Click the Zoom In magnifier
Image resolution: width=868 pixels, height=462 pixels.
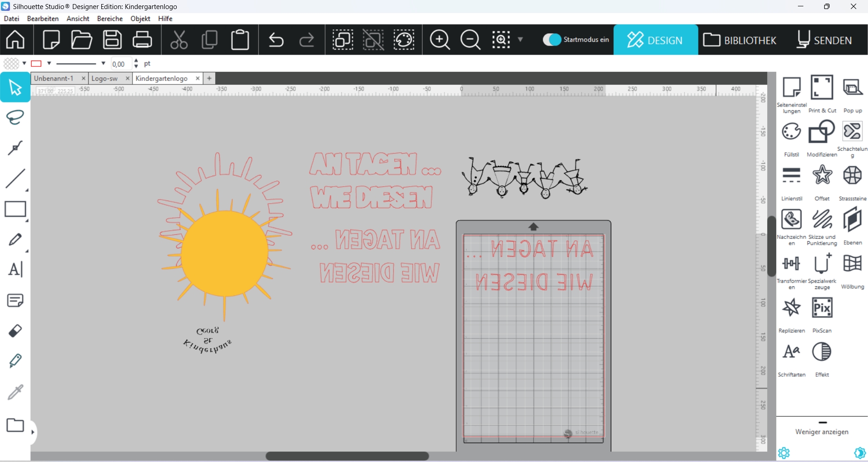click(439, 40)
